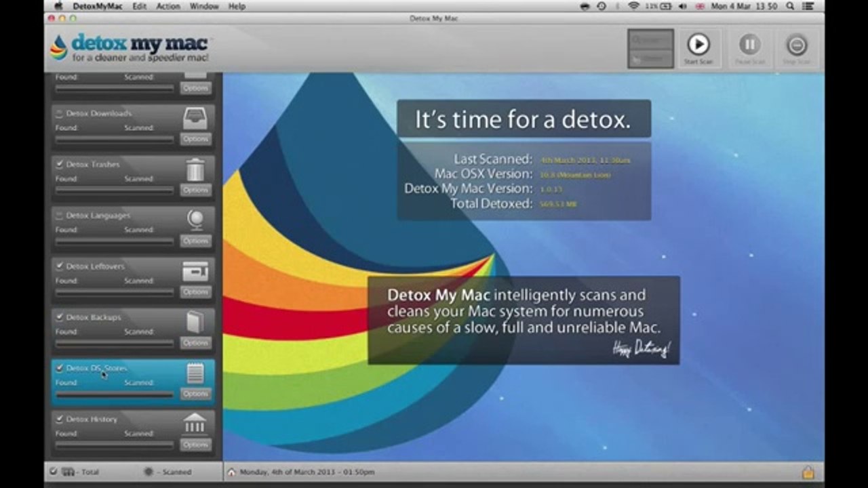868x488 pixels.
Task: Uncheck the Detox DS_Stores checkbox
Action: pyautogui.click(x=60, y=368)
